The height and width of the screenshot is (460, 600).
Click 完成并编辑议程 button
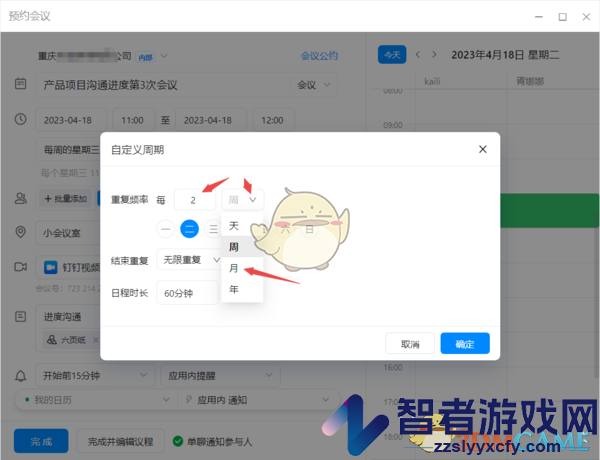point(121,442)
